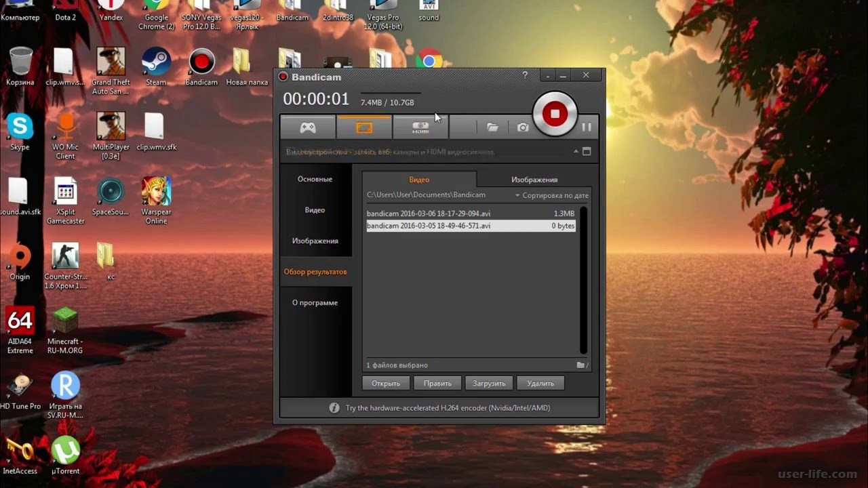The image size is (868, 488).
Task: Open Steam desktop icon
Action: (x=156, y=66)
